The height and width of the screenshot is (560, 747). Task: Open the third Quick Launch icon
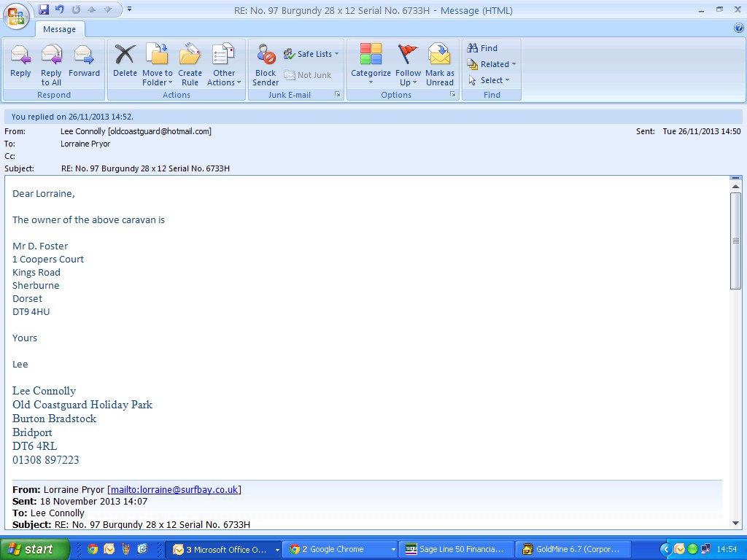coord(125,549)
